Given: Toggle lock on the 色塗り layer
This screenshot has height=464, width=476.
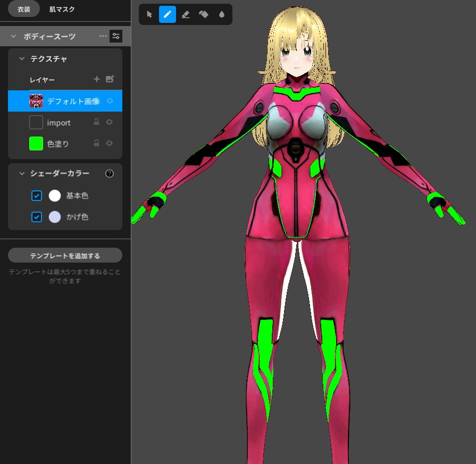Looking at the screenshot, I should tap(97, 143).
